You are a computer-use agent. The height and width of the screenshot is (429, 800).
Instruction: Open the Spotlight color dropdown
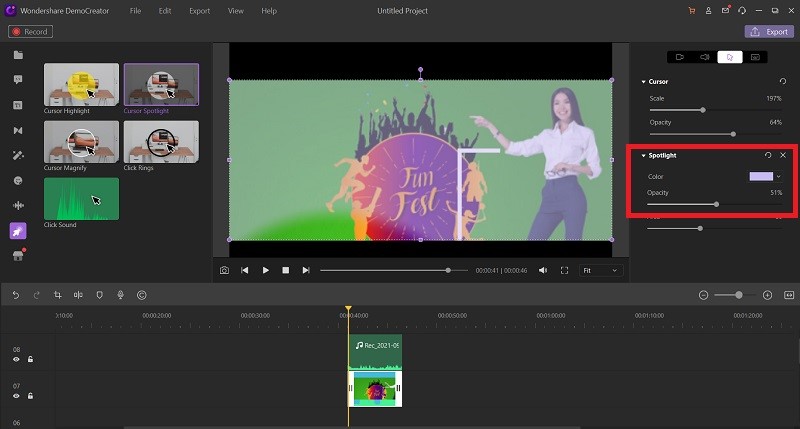[x=779, y=176]
